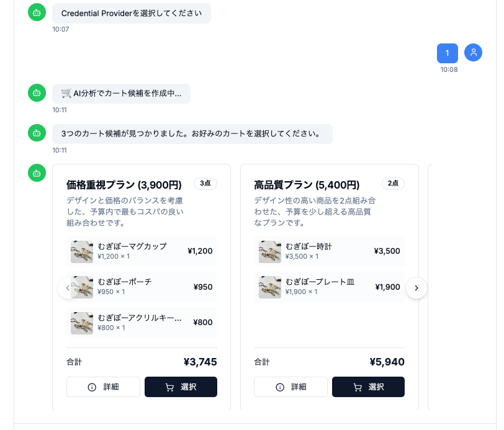Open the むぎぼーマグカップ product thumbnail
504x430 pixels.
pos(81,251)
